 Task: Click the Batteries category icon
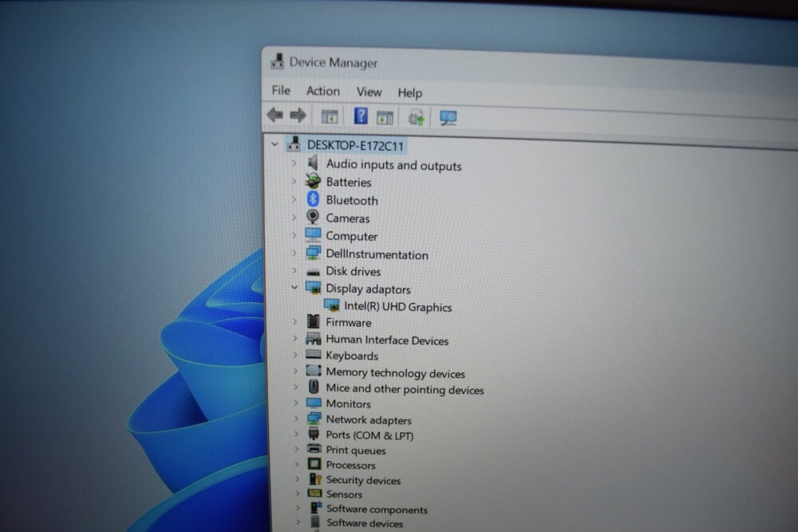313,180
